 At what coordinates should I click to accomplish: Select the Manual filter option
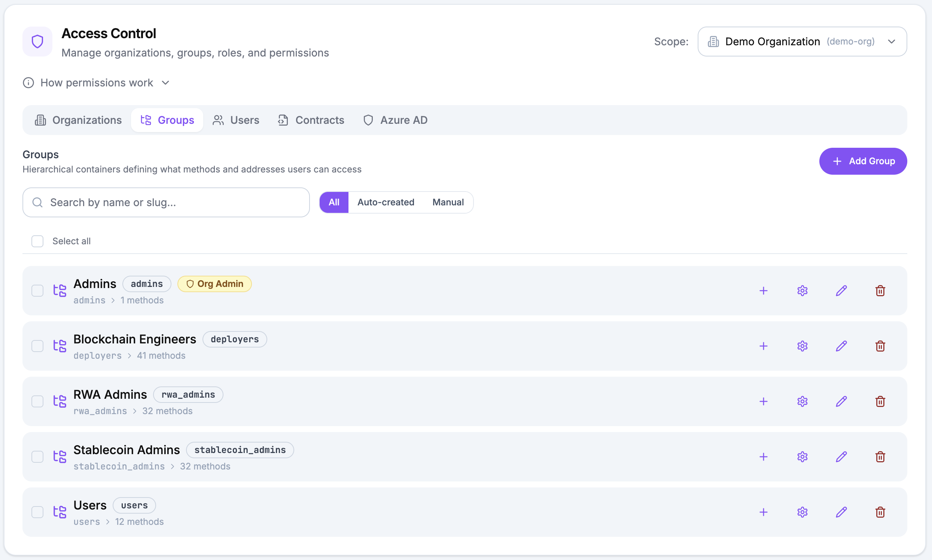[448, 202]
